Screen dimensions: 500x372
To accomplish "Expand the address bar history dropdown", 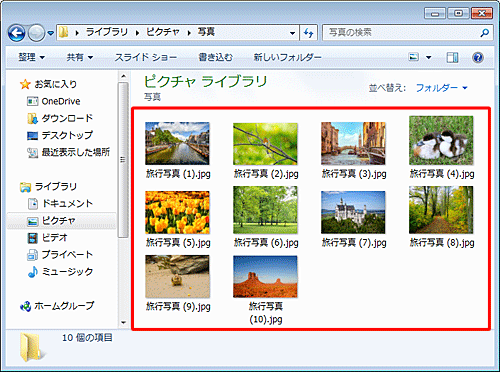I will (292, 33).
